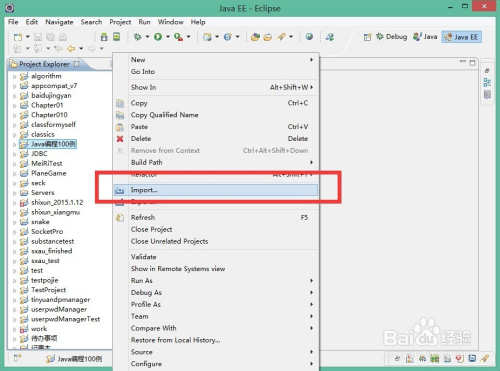500x371 pixels.
Task: Click the red Delete X icon
Action: 120,139
